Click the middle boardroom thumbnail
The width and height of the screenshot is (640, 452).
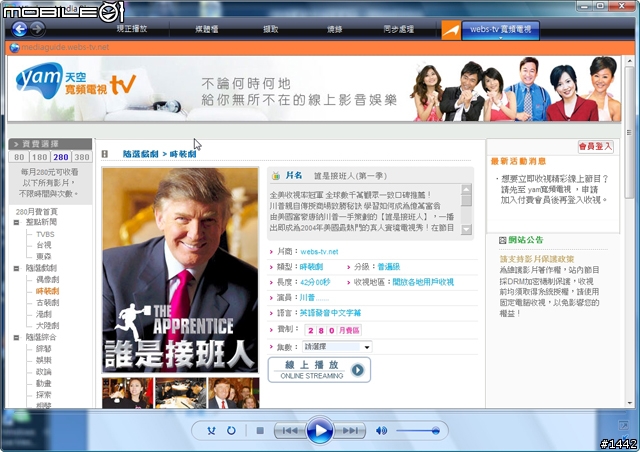click(x=181, y=393)
